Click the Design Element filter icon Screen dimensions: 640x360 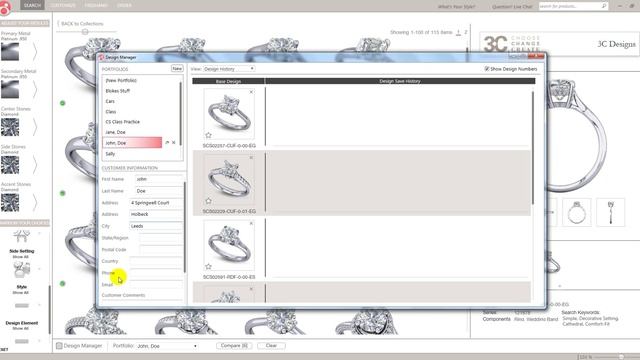(x=22, y=305)
